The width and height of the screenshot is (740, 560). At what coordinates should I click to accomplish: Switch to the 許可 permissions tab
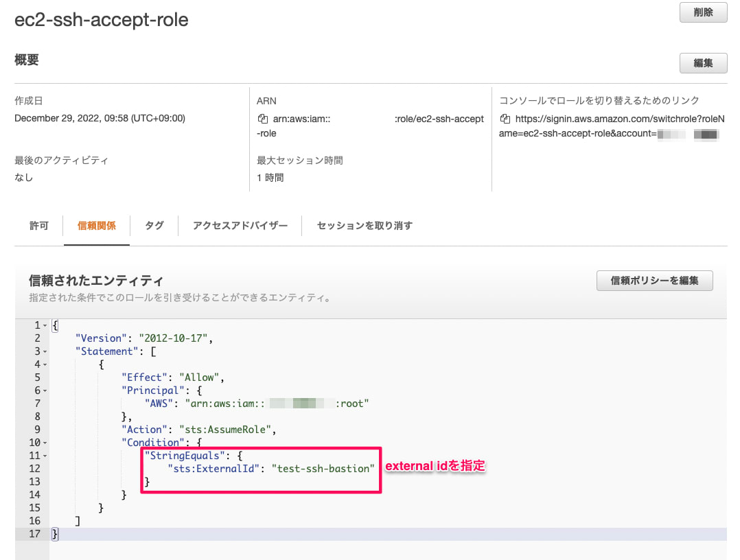pos(38,226)
